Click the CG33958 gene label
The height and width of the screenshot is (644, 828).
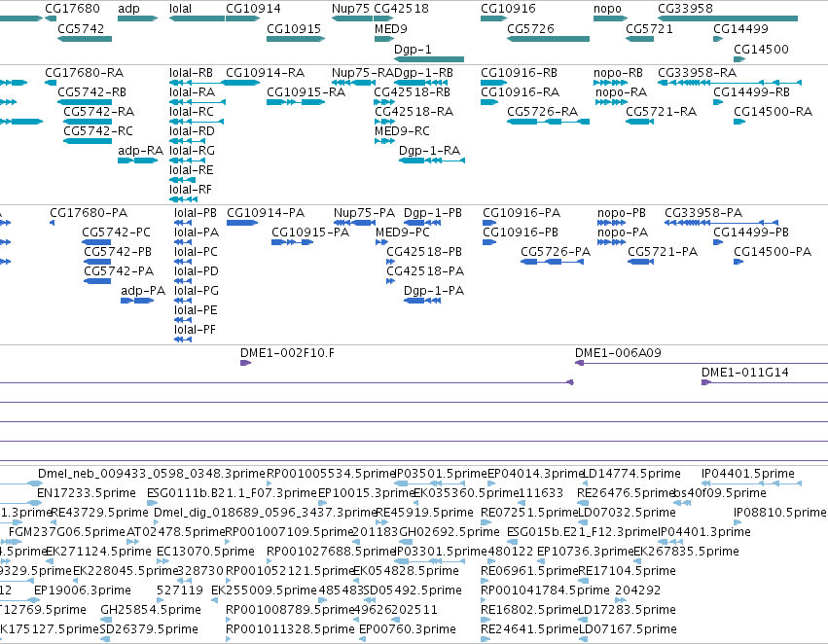coord(685,9)
